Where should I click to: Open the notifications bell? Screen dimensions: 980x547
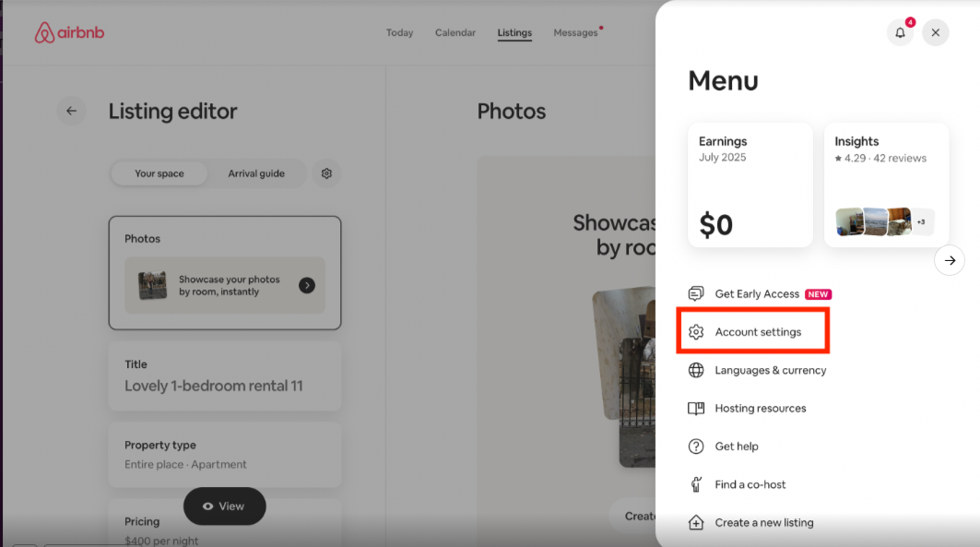[900, 32]
